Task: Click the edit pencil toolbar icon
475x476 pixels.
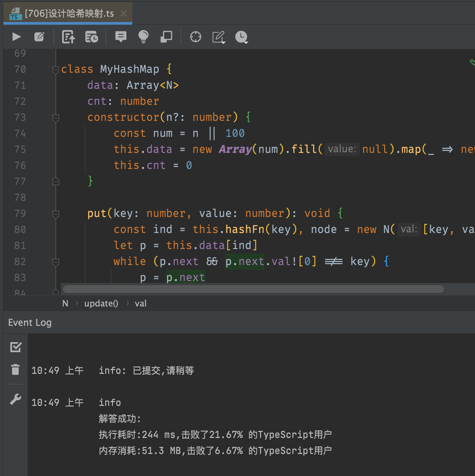Action: coord(39,37)
